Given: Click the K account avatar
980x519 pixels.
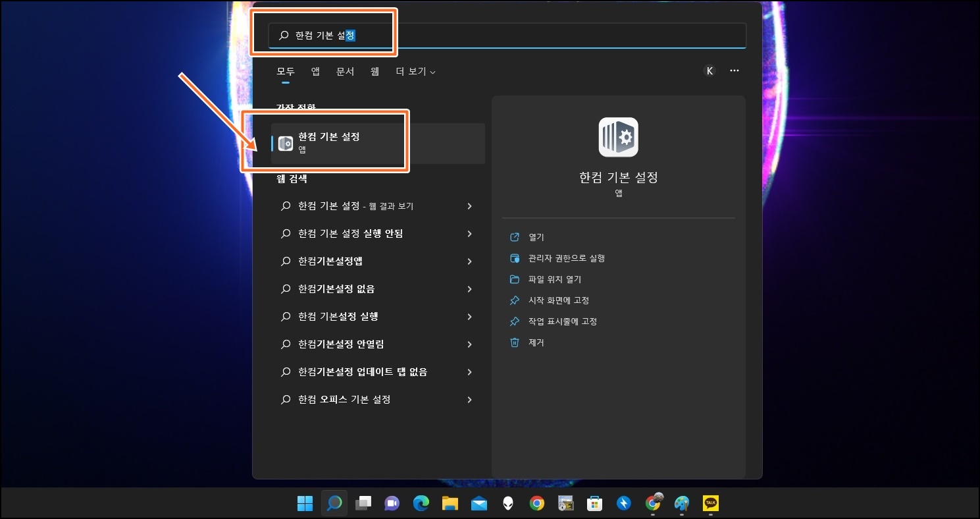Looking at the screenshot, I should pos(709,71).
